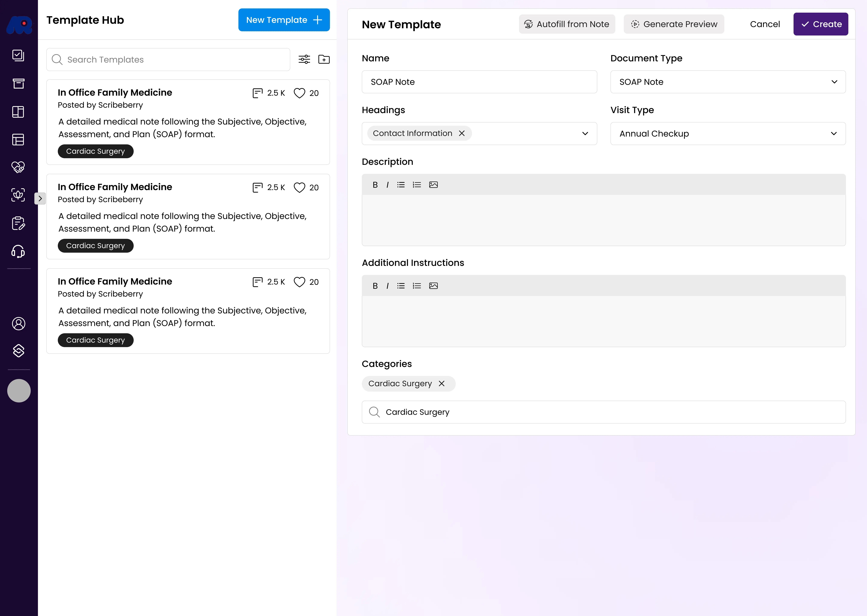Click the Generate Preview button

point(674,24)
